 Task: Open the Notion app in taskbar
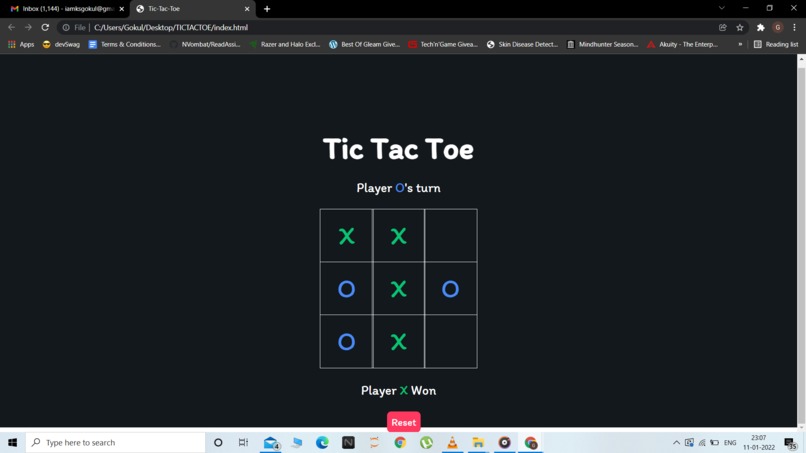(x=348, y=442)
